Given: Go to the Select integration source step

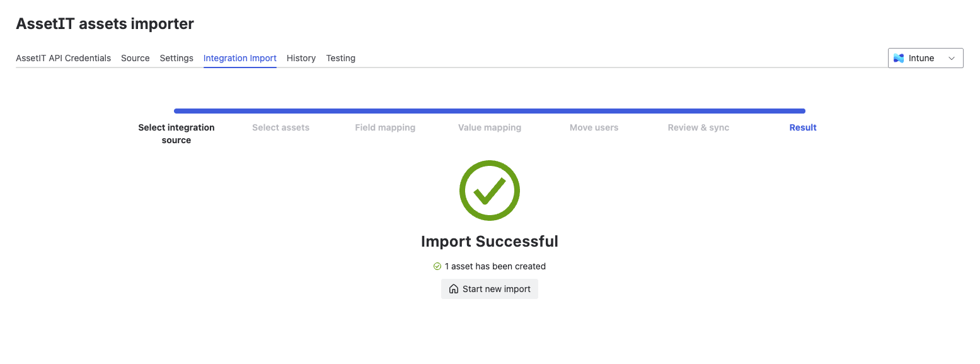Looking at the screenshot, I should (x=176, y=134).
